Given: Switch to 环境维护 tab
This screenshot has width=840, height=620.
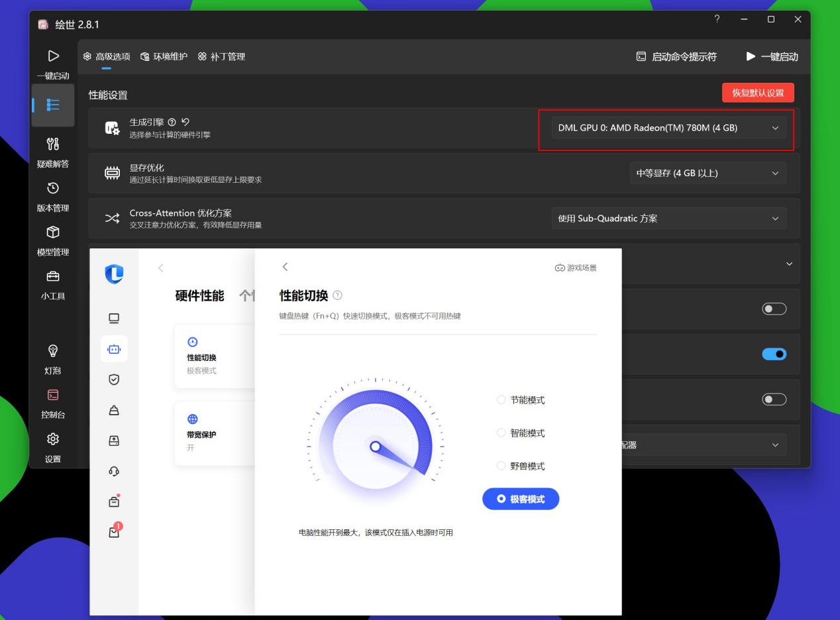Looking at the screenshot, I should coord(164,57).
